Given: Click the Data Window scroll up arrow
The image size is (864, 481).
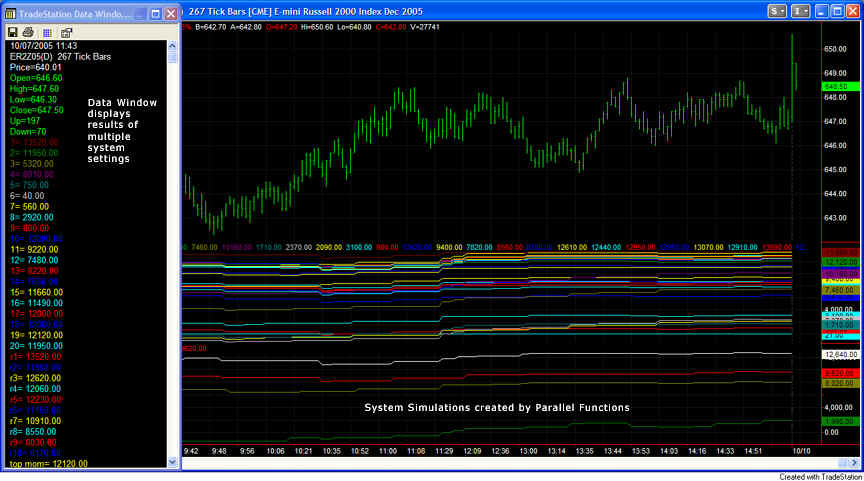Looking at the screenshot, I should coord(173,45).
